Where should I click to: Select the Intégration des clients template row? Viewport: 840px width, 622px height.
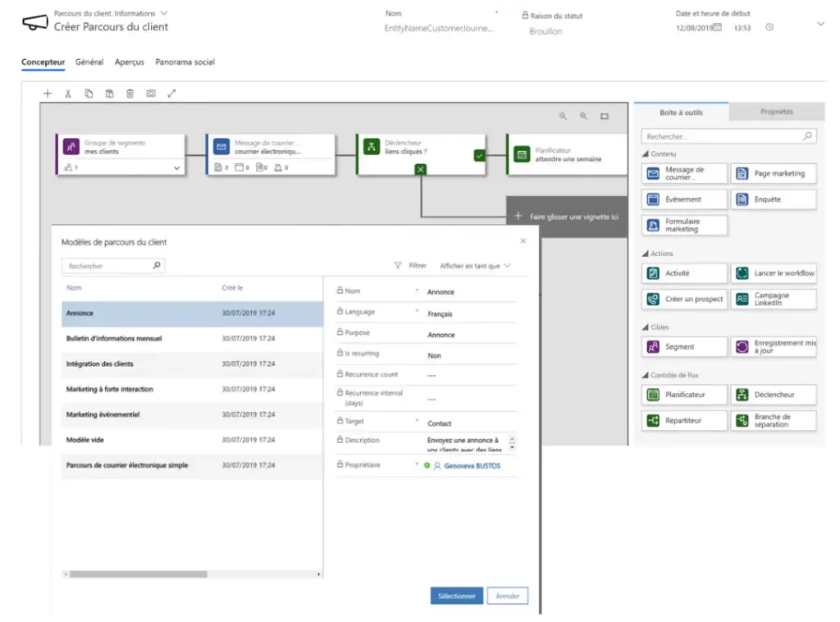click(x=192, y=364)
